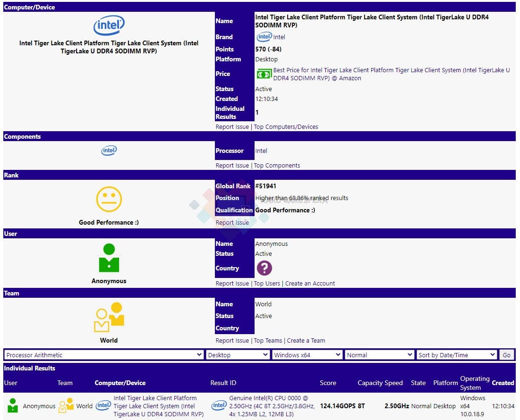Click Create an Account link

(310, 284)
